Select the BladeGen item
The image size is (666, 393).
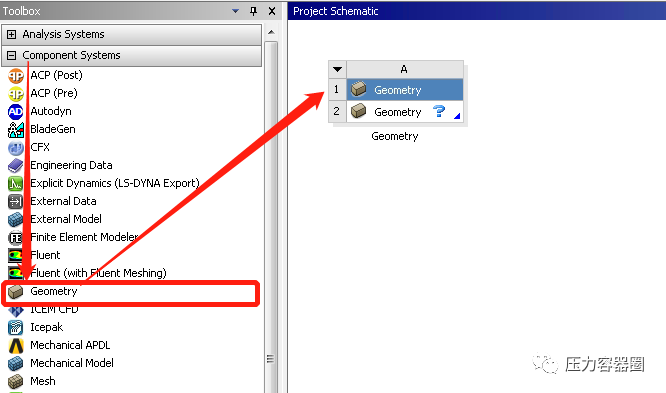pyautogui.click(x=53, y=129)
